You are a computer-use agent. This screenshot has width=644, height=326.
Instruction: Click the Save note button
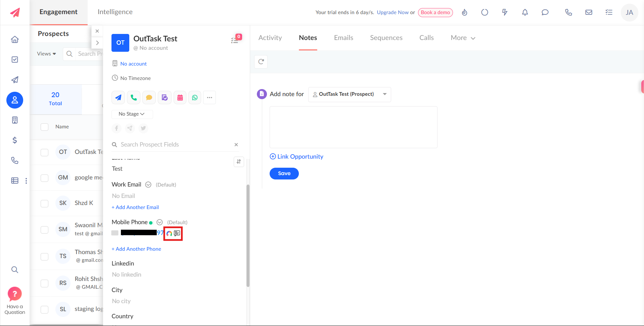tap(284, 173)
